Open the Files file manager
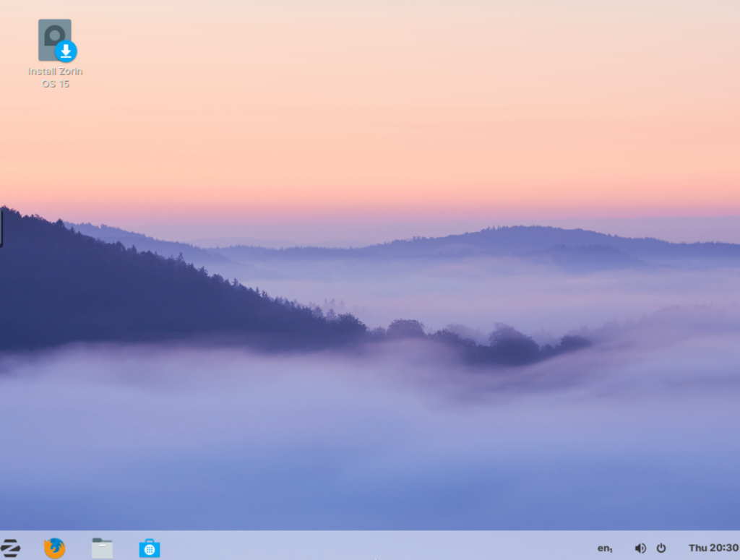 [x=102, y=548]
